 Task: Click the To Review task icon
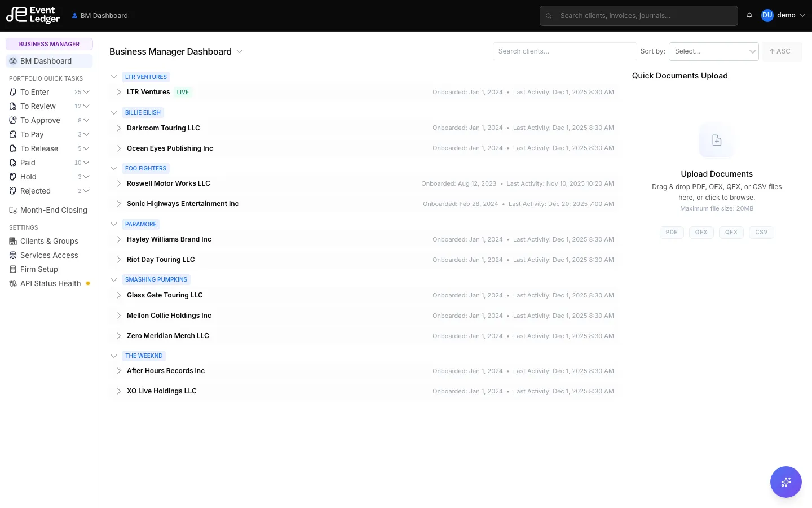[x=13, y=106]
